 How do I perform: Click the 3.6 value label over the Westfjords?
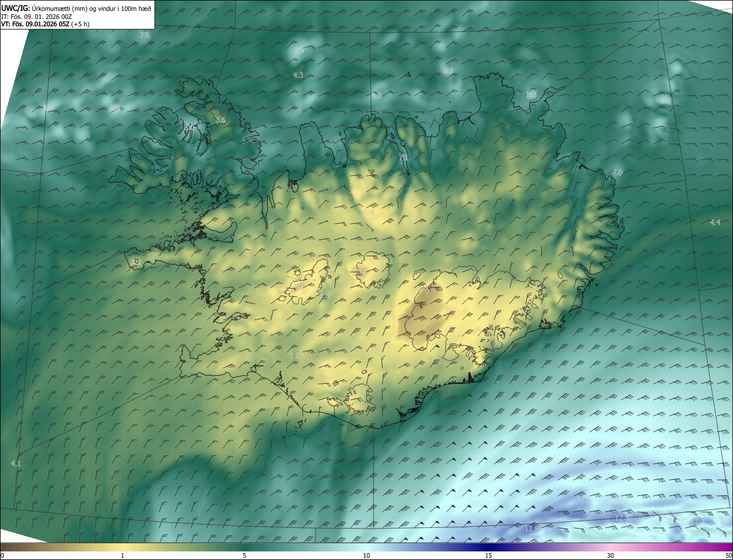point(220,120)
